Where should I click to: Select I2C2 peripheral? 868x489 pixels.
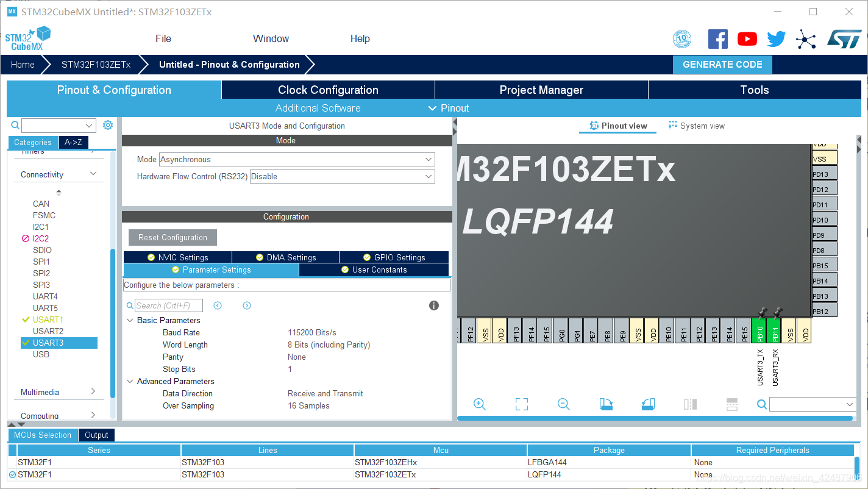41,238
